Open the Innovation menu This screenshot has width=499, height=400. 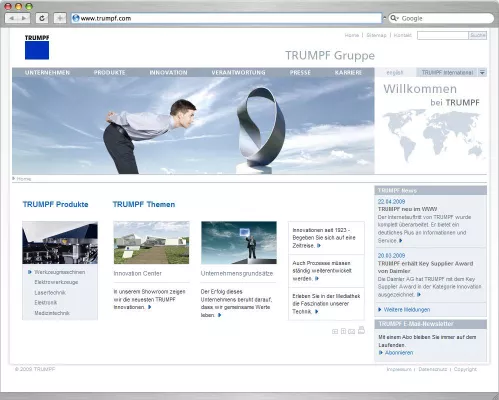point(168,72)
